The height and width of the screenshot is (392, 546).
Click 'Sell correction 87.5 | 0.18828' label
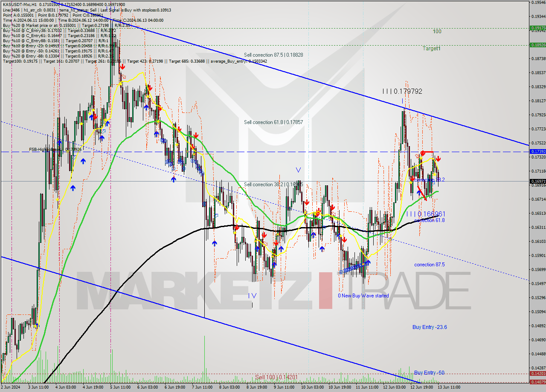tap(273, 55)
